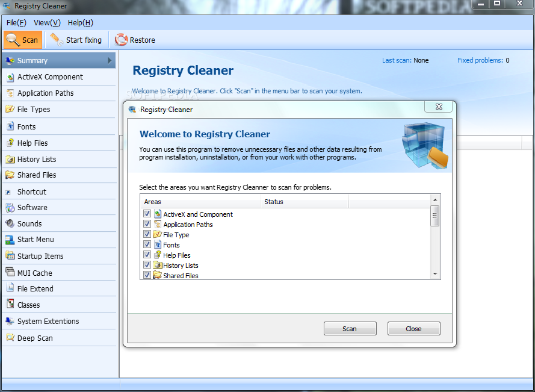Click the Software disc icon in sidebar

click(10, 207)
